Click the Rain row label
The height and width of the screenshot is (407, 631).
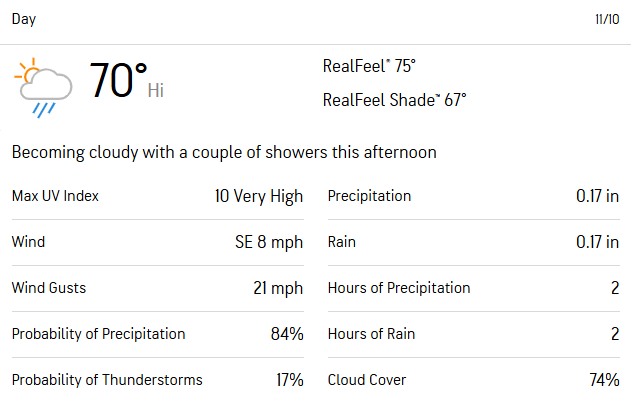(x=342, y=242)
